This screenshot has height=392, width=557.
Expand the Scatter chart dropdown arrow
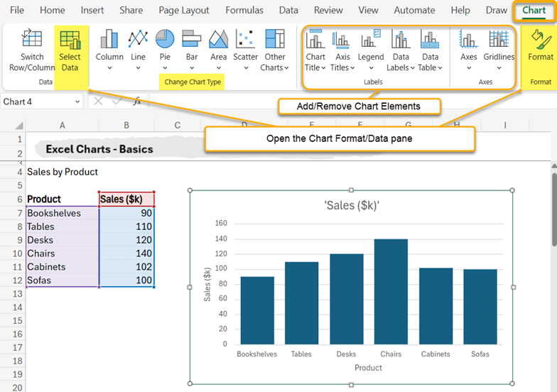pos(246,68)
